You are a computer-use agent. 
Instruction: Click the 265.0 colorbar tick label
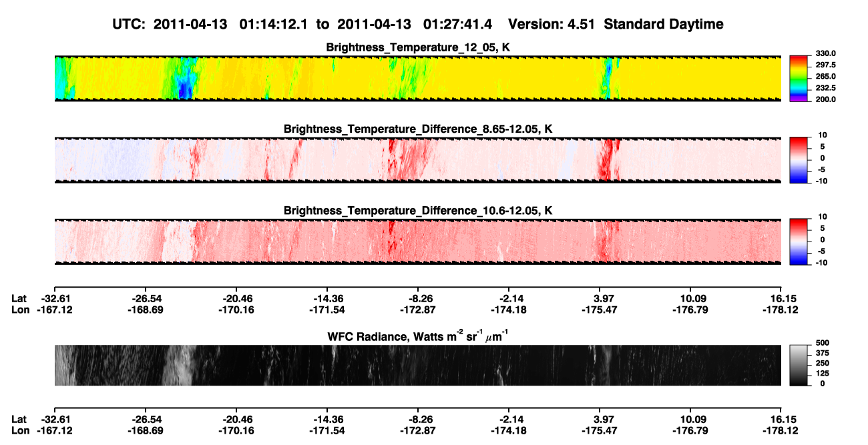pyautogui.click(x=827, y=76)
